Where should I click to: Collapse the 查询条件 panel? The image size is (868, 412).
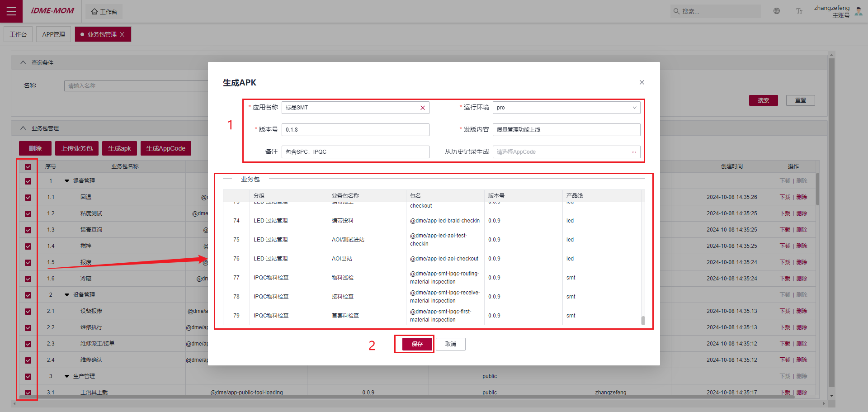point(23,63)
